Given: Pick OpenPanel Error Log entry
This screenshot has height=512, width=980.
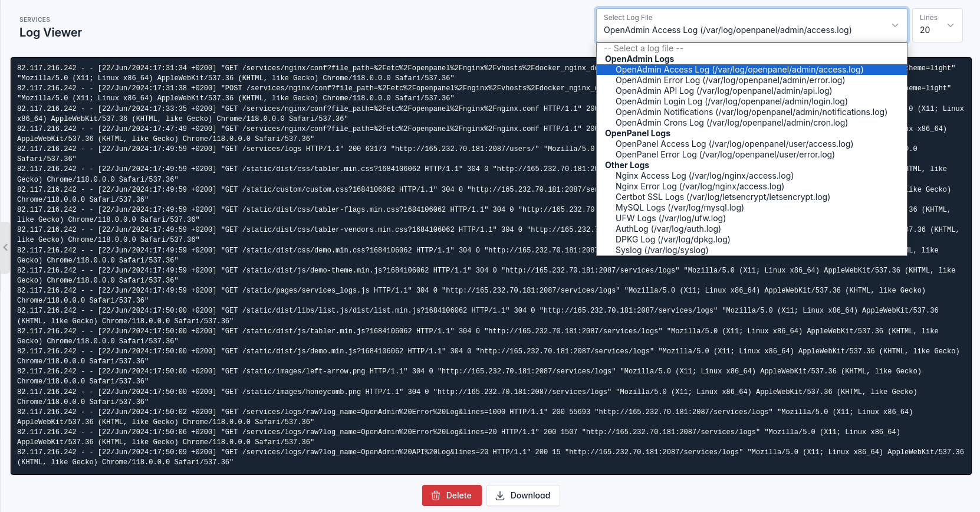Looking at the screenshot, I should coord(725,155).
